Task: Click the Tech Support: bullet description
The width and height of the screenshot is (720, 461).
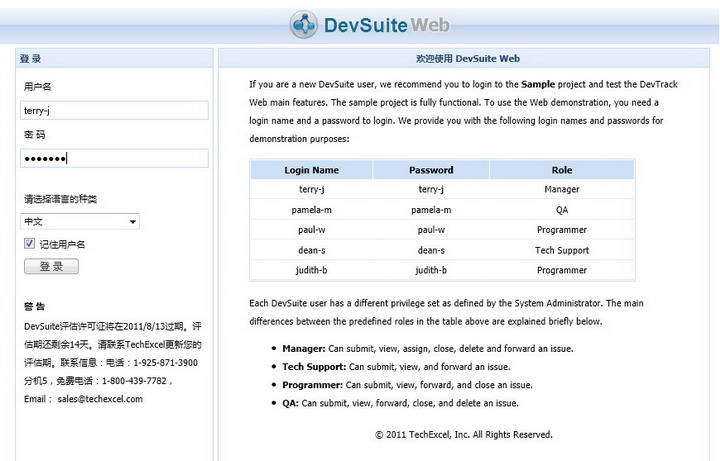Action: tap(396, 367)
